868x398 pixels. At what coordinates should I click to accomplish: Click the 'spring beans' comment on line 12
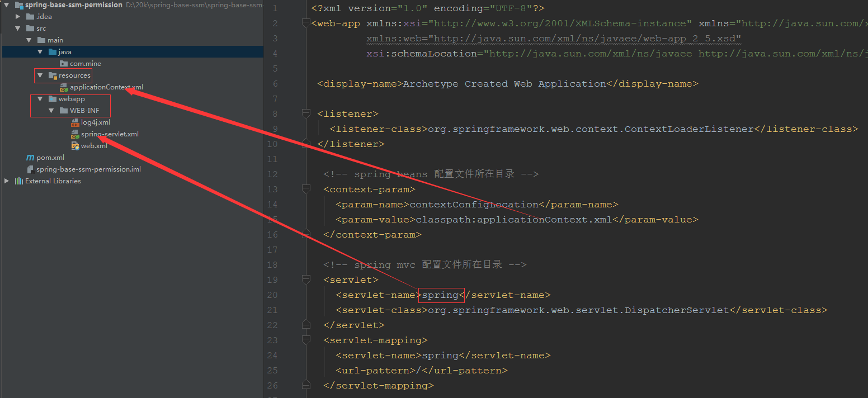[x=431, y=174]
